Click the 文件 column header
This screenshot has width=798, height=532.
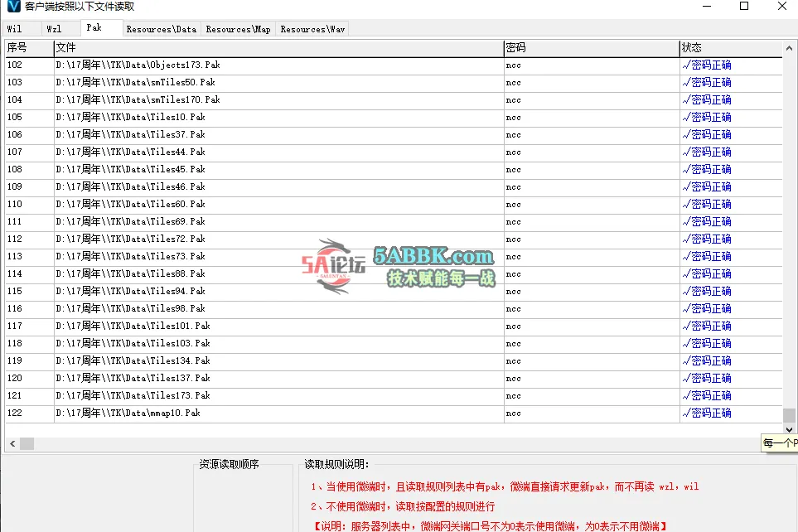[x=278, y=48]
